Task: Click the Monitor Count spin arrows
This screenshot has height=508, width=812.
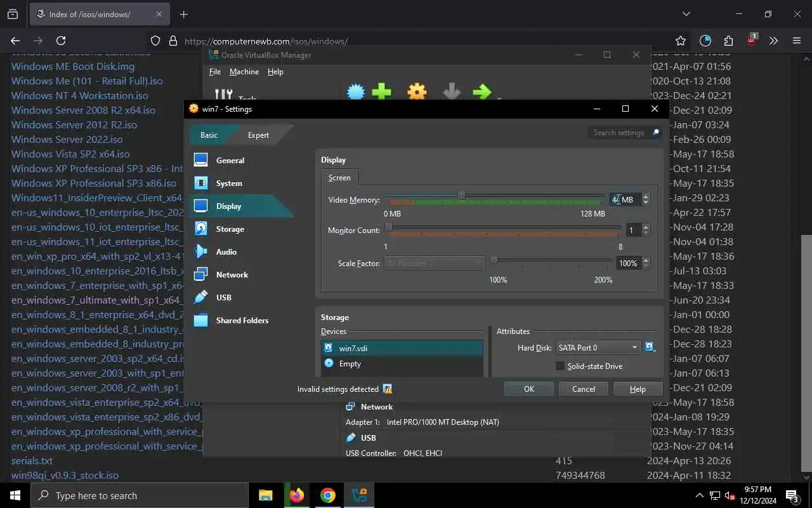Action: point(646,230)
